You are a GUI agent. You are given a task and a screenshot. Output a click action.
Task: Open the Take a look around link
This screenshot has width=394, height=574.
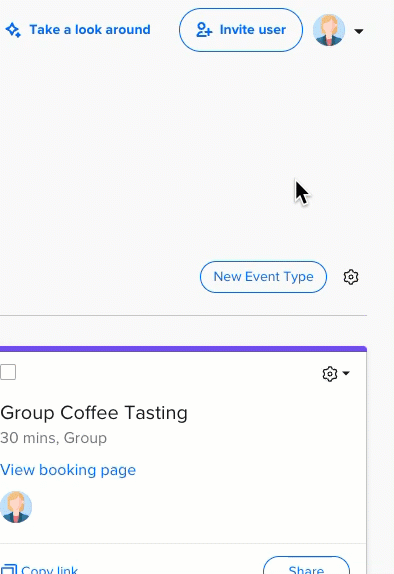point(90,30)
